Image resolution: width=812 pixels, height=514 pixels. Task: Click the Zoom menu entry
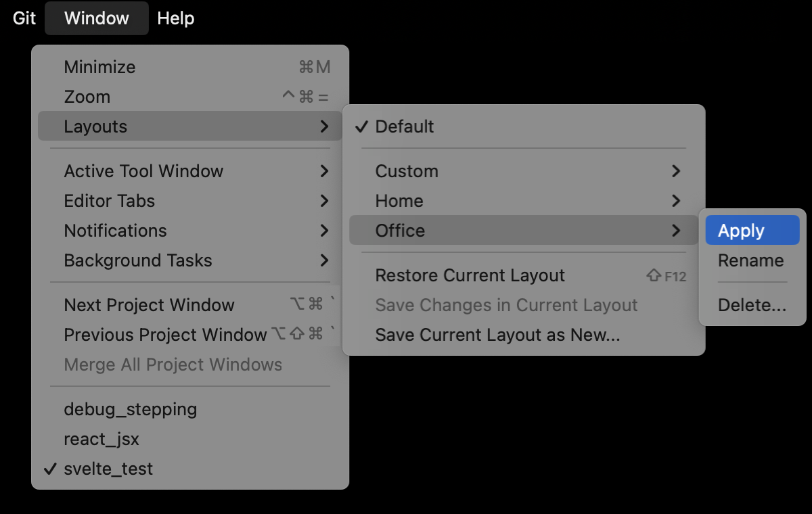[87, 97]
